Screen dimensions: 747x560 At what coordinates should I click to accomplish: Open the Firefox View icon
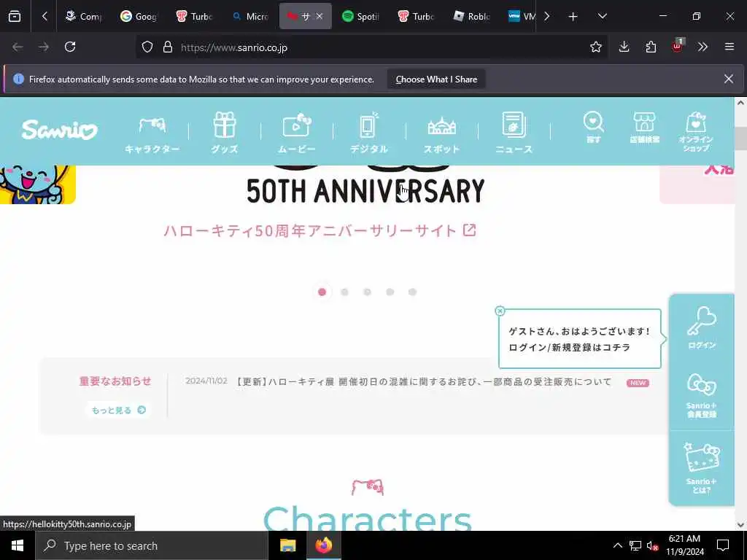click(15, 17)
